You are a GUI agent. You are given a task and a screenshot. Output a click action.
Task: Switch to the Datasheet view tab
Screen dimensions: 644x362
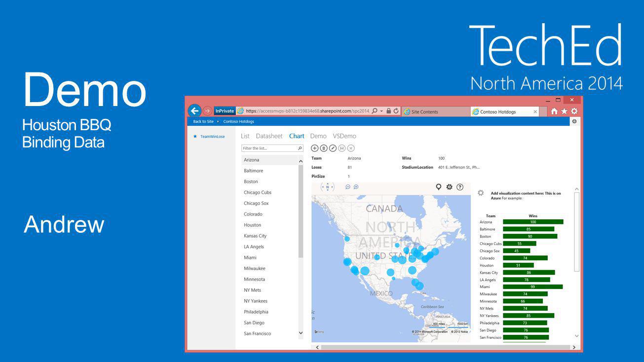(269, 136)
